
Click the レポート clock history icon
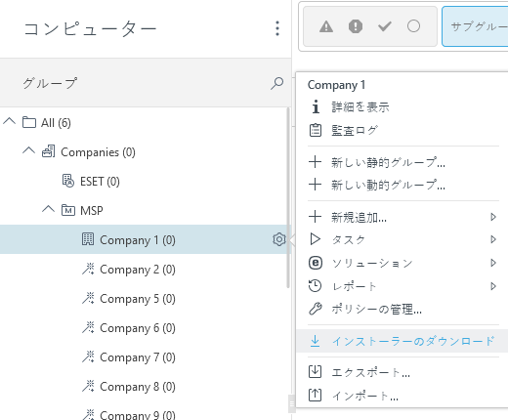pos(315,286)
